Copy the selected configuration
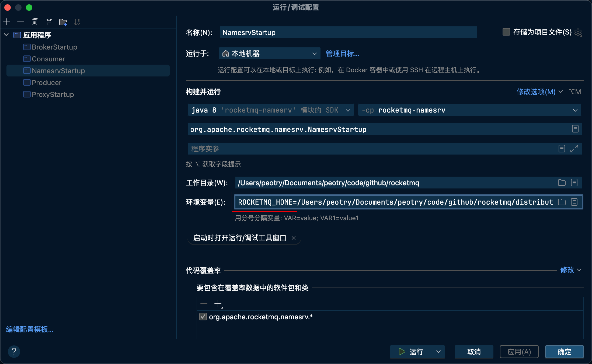 (35, 22)
